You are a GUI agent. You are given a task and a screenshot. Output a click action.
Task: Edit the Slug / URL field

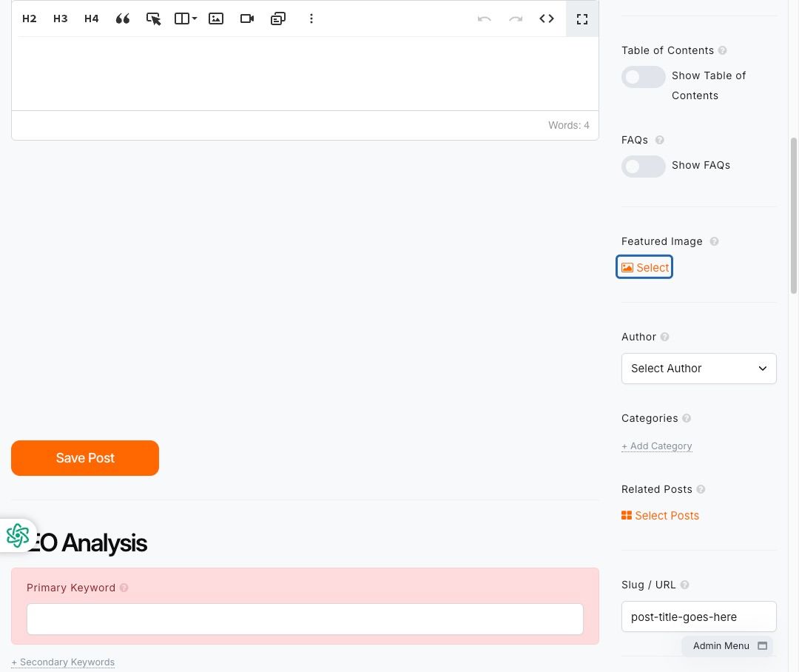coord(698,617)
